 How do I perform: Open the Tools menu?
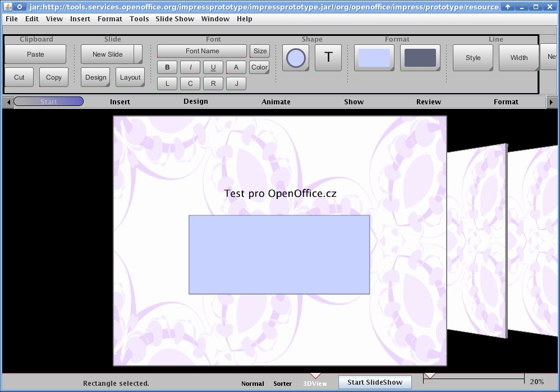point(139,19)
